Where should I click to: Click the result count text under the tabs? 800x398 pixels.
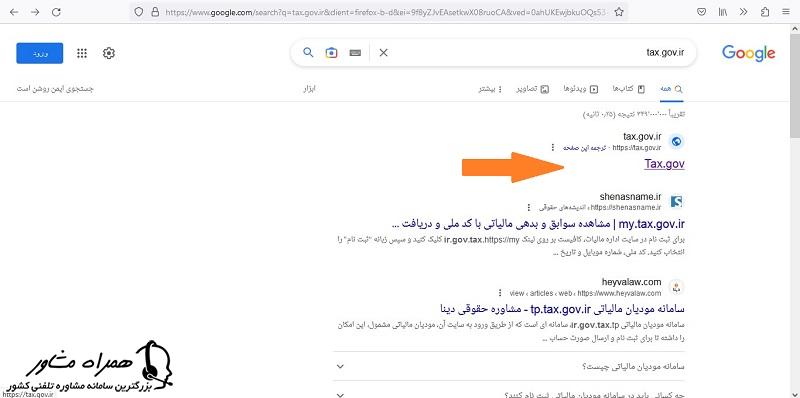tap(634, 114)
